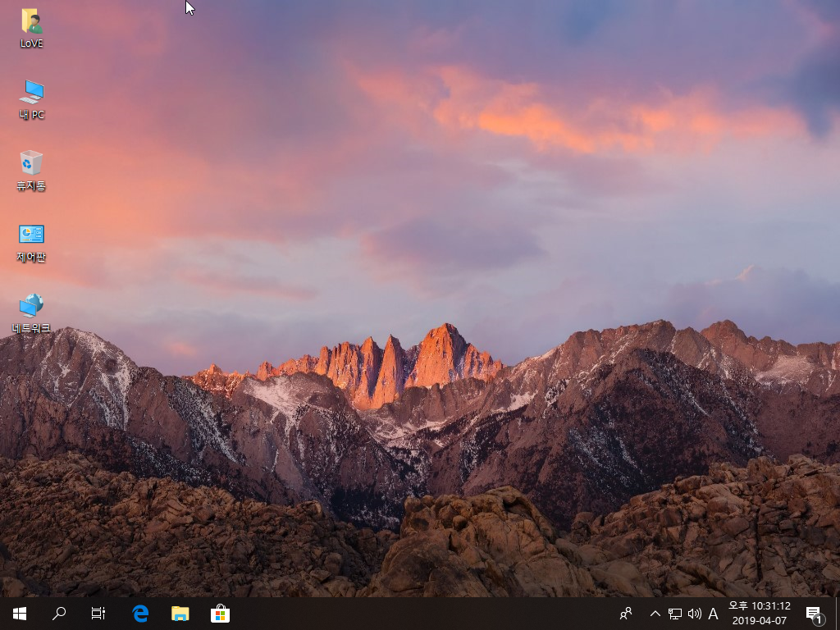Open the clock and date 2019-04-07
Screen dimensions: 840x630
coord(759,614)
